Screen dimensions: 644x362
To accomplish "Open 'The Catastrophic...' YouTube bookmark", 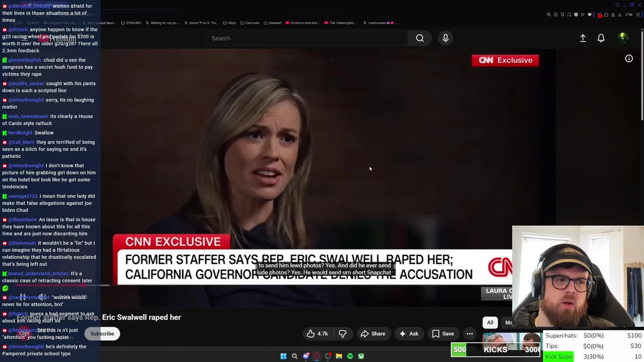I will pos(341,23).
